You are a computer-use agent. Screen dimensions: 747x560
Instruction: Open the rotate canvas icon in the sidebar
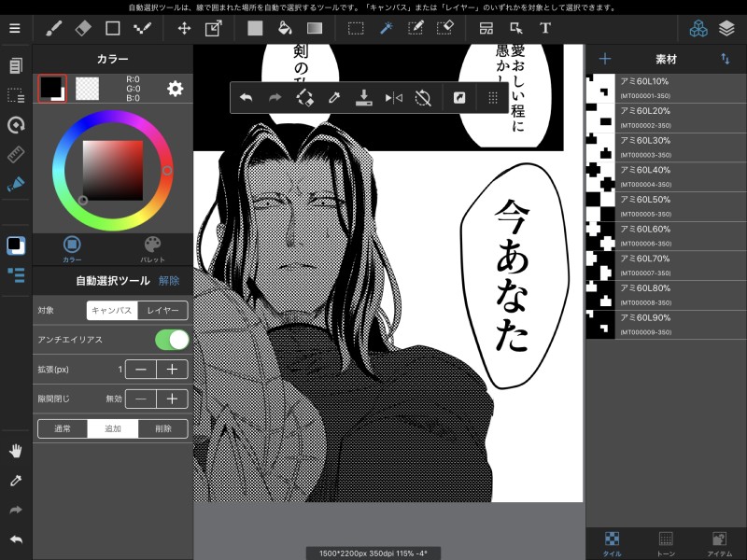[16, 125]
